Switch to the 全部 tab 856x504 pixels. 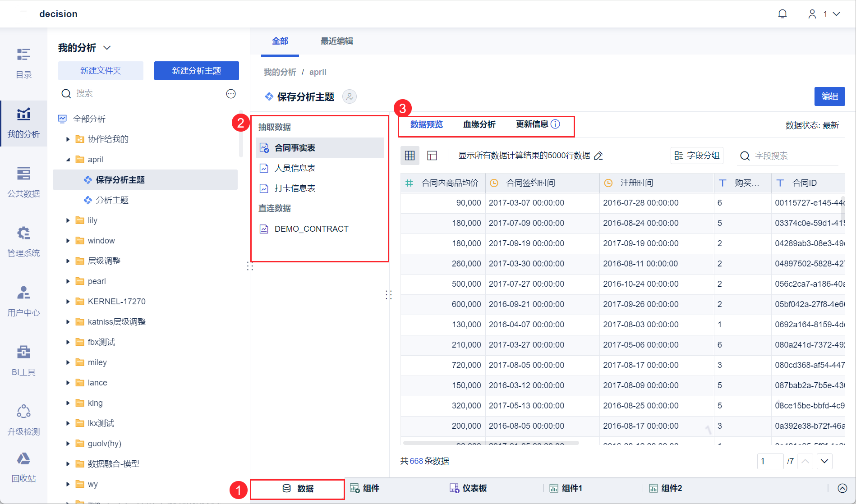pos(280,41)
